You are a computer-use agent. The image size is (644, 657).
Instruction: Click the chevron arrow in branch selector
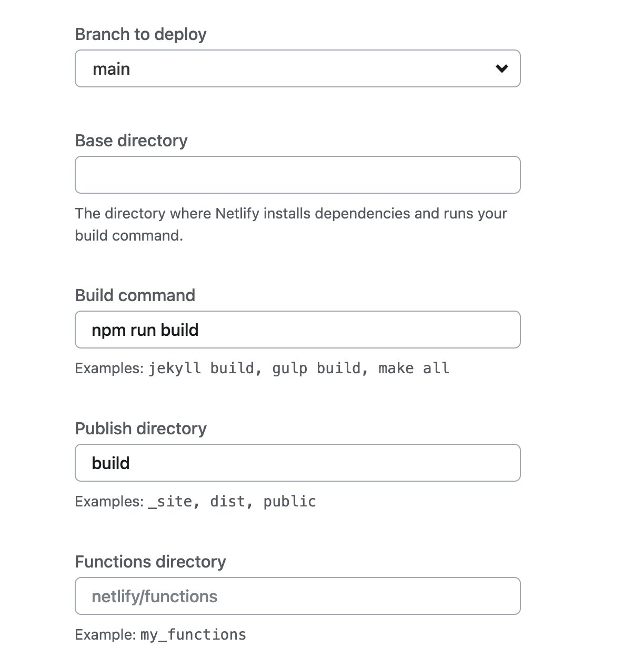tap(502, 68)
